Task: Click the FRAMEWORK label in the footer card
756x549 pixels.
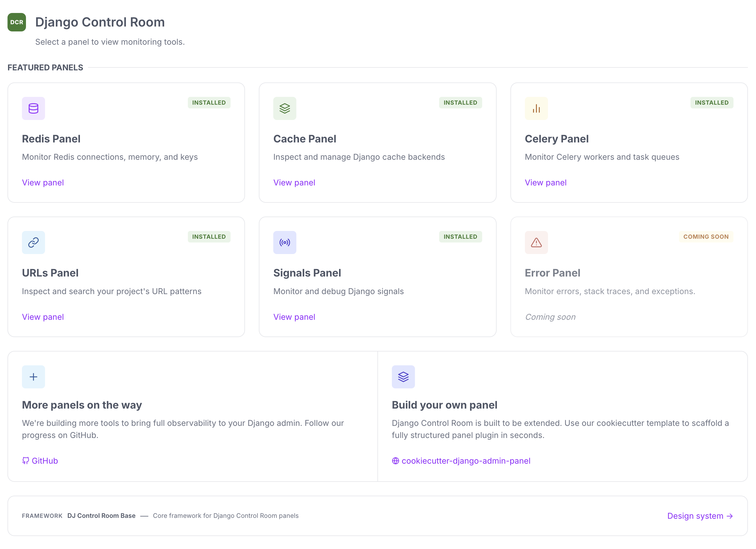Action: [42, 516]
